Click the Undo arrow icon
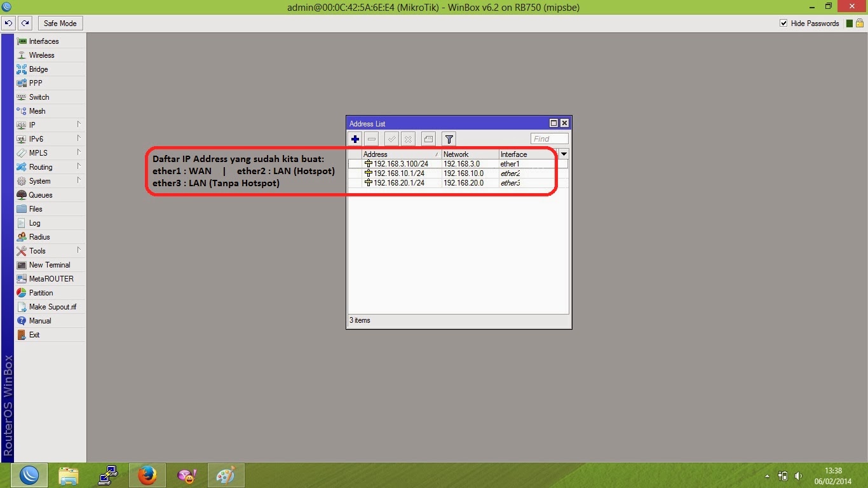 8,24
